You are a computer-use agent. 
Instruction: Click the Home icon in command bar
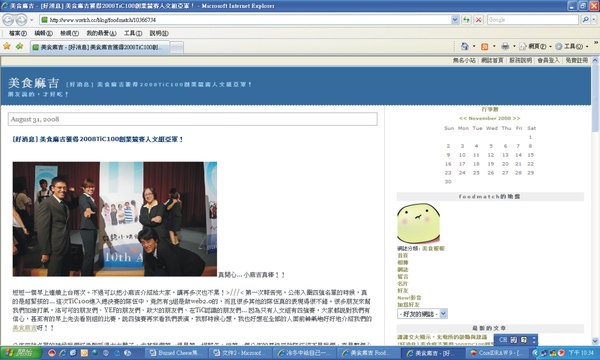click(465, 47)
